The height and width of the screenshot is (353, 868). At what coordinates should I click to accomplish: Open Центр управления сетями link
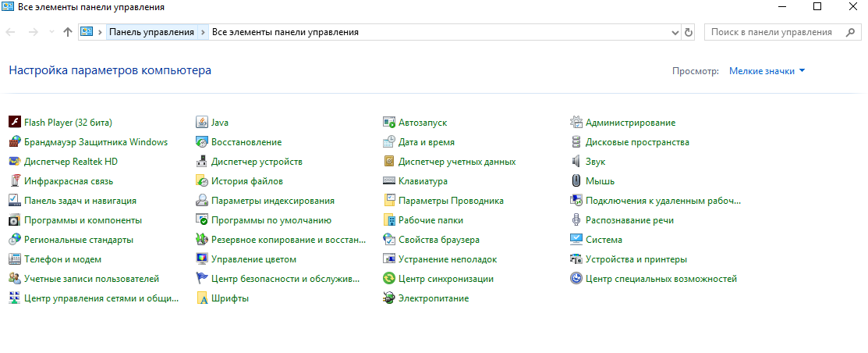click(x=102, y=298)
